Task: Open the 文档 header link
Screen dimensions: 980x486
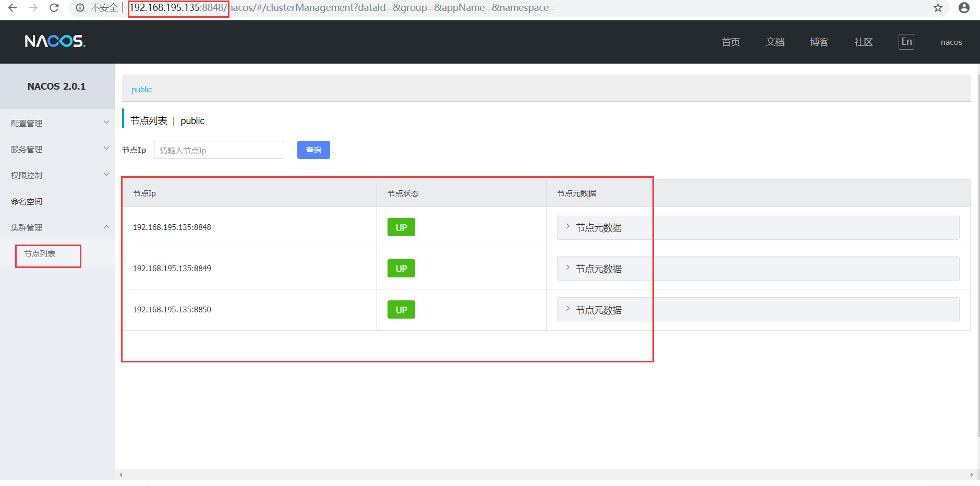Action: (775, 42)
